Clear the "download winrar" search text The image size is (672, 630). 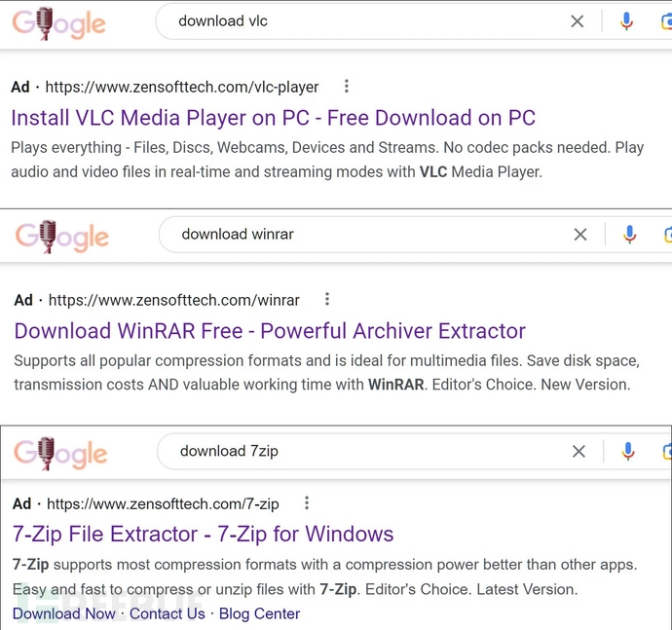point(580,234)
